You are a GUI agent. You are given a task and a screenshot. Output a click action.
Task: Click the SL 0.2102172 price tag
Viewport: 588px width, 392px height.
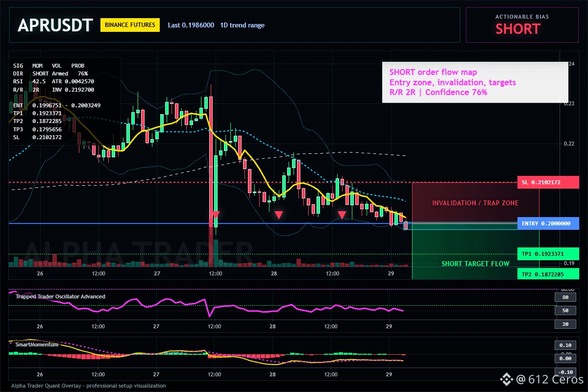548,182
